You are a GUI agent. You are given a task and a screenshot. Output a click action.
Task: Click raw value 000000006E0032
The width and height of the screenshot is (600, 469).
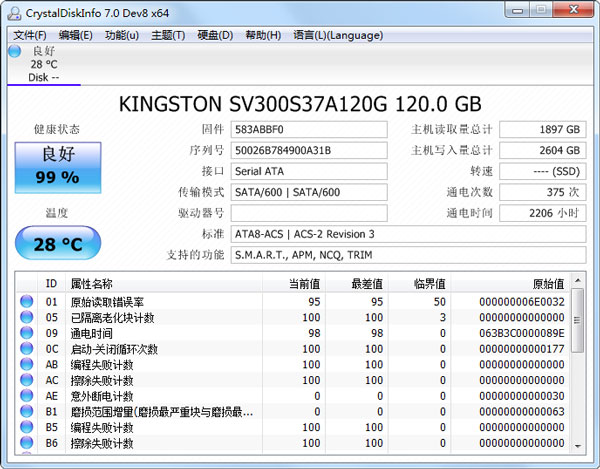[x=522, y=302]
